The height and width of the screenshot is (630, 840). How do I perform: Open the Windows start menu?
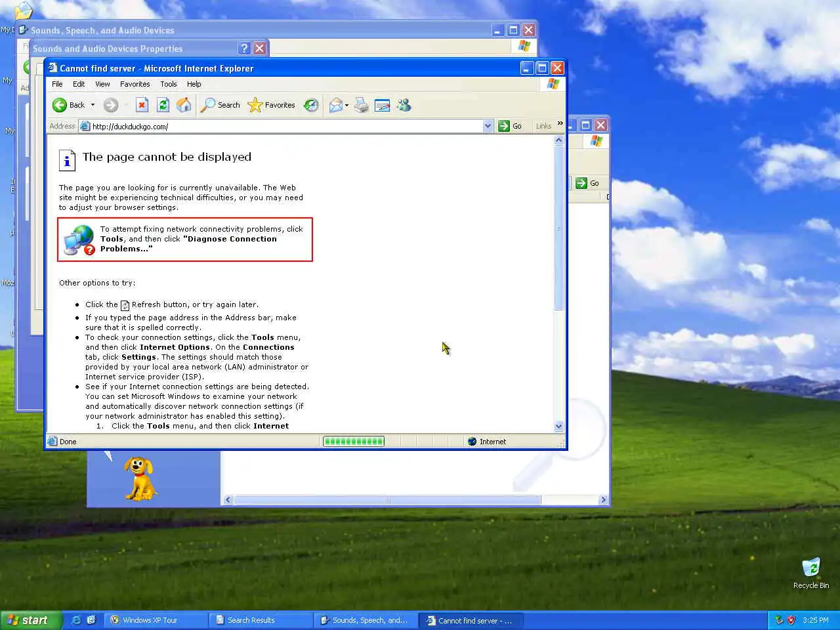tap(31, 620)
